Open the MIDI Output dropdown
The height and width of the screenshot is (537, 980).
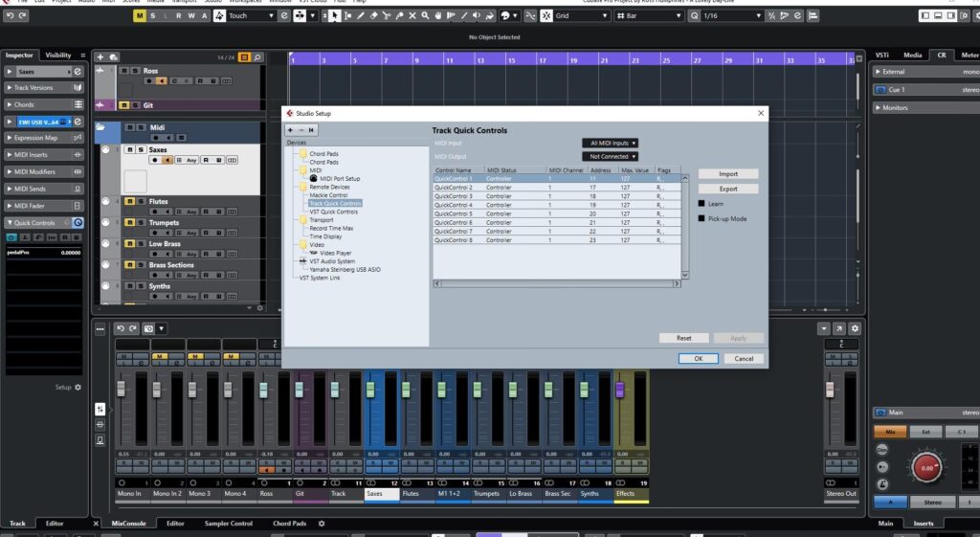point(610,156)
